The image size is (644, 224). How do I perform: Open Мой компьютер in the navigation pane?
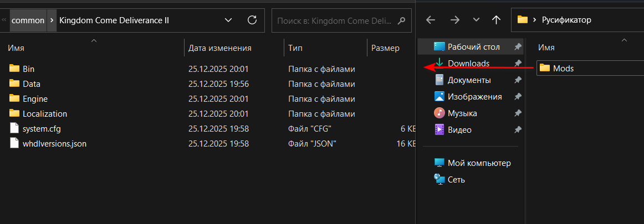click(479, 163)
